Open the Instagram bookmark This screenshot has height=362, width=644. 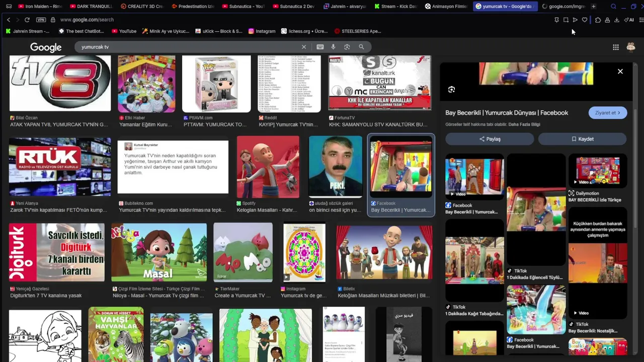point(262,31)
